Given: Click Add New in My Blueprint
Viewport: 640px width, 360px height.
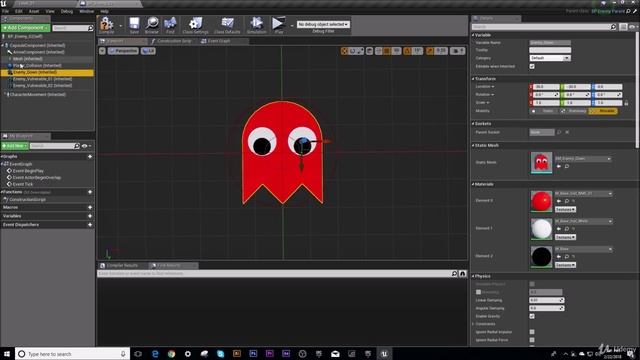Looking at the screenshot, I should tap(15, 146).
